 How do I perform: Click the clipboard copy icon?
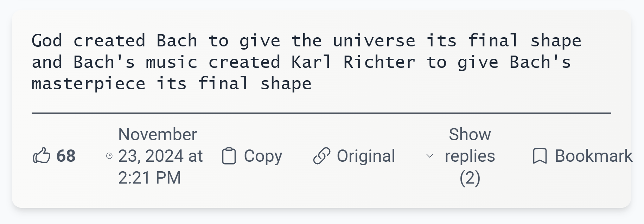coord(229,156)
